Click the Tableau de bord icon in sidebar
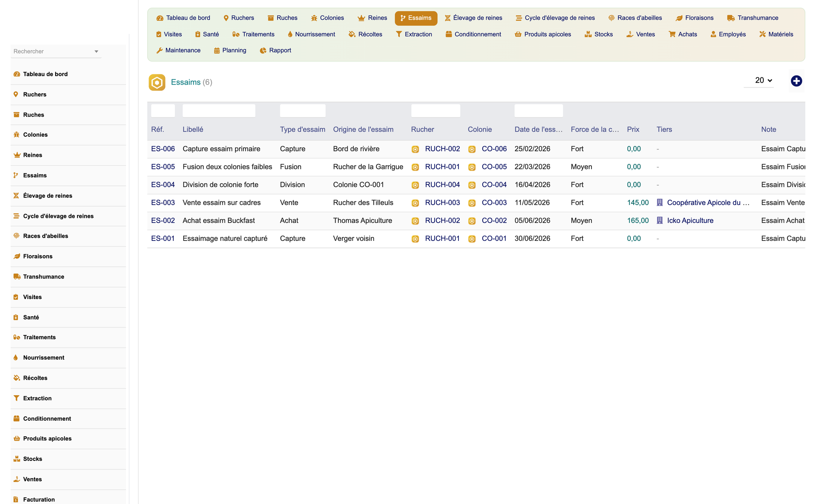The height and width of the screenshot is (504, 814). pyautogui.click(x=17, y=74)
